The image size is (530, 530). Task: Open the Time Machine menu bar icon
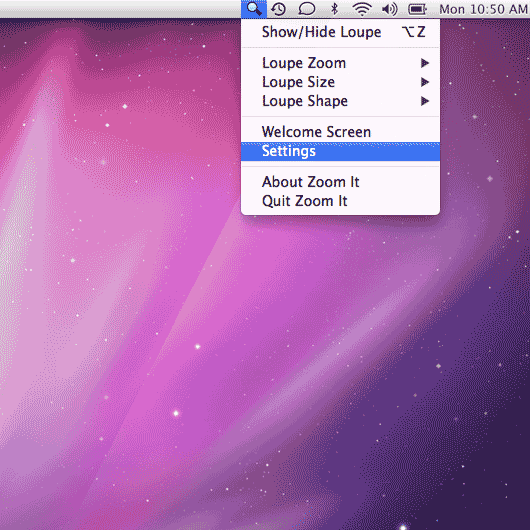[x=278, y=9]
